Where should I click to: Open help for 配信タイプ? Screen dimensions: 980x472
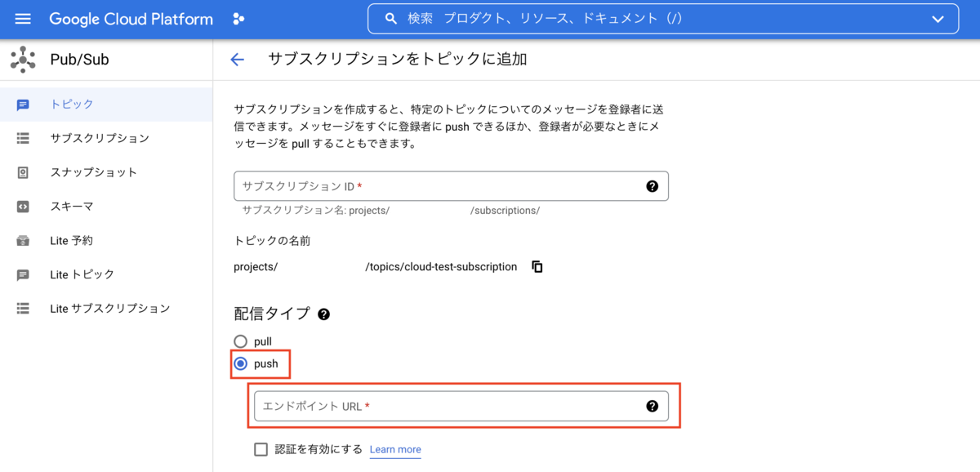click(x=323, y=313)
